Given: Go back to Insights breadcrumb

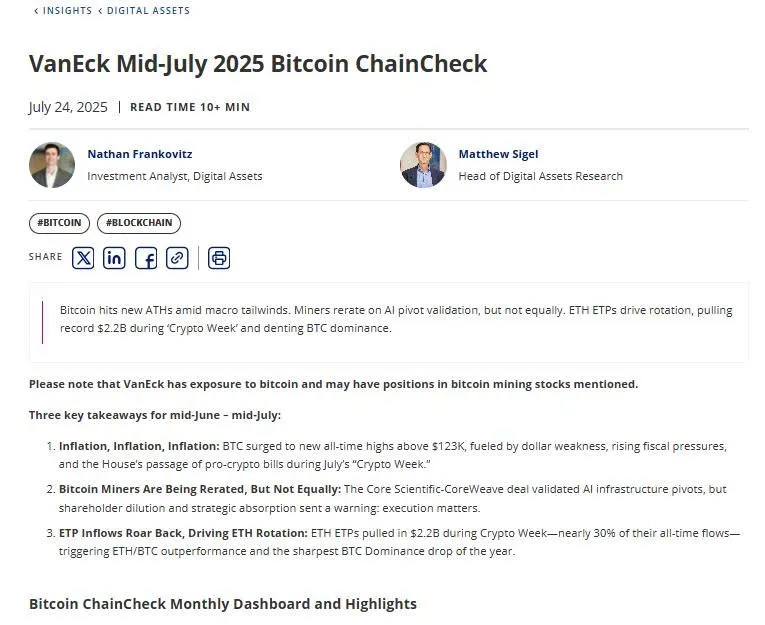Looking at the screenshot, I should tap(67, 11).
